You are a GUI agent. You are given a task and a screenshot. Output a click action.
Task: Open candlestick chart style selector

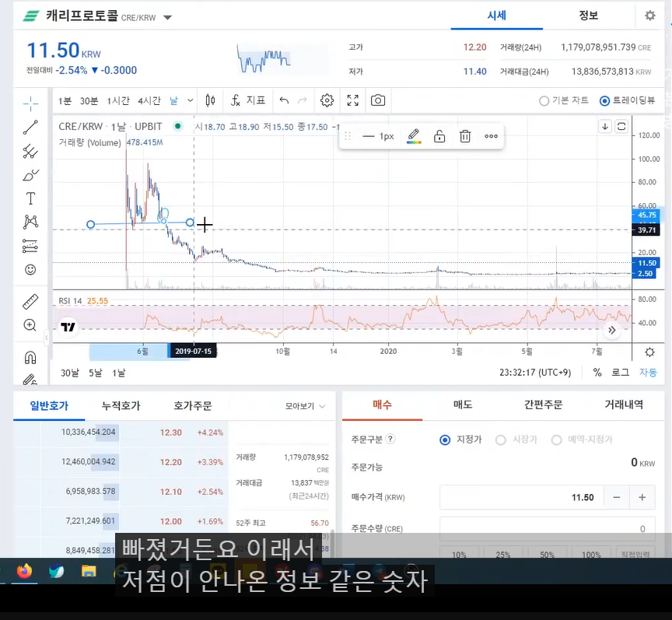tap(210, 101)
